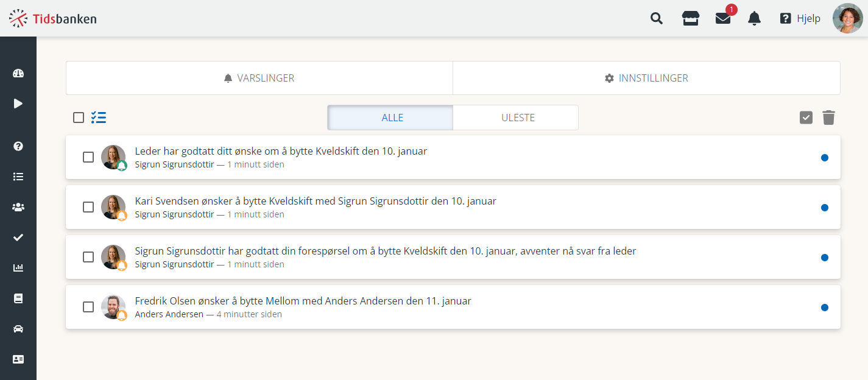Open the ID card icon in sidebar

tap(18, 359)
